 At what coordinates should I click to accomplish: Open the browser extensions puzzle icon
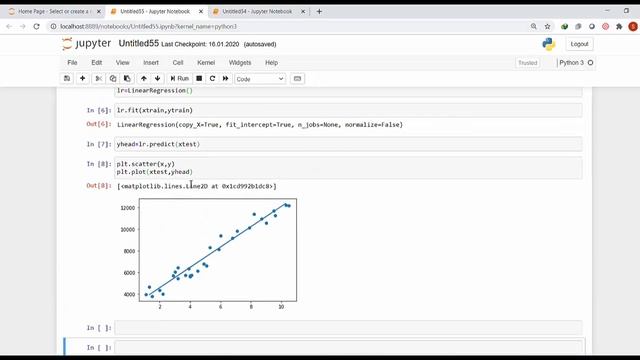pyautogui.click(x=619, y=26)
